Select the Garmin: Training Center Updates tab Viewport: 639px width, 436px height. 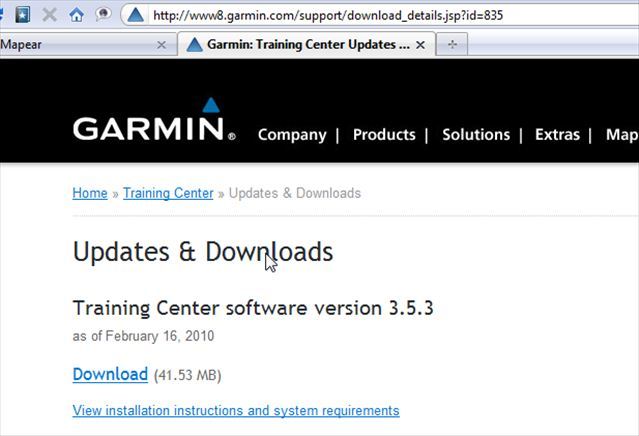click(306, 44)
